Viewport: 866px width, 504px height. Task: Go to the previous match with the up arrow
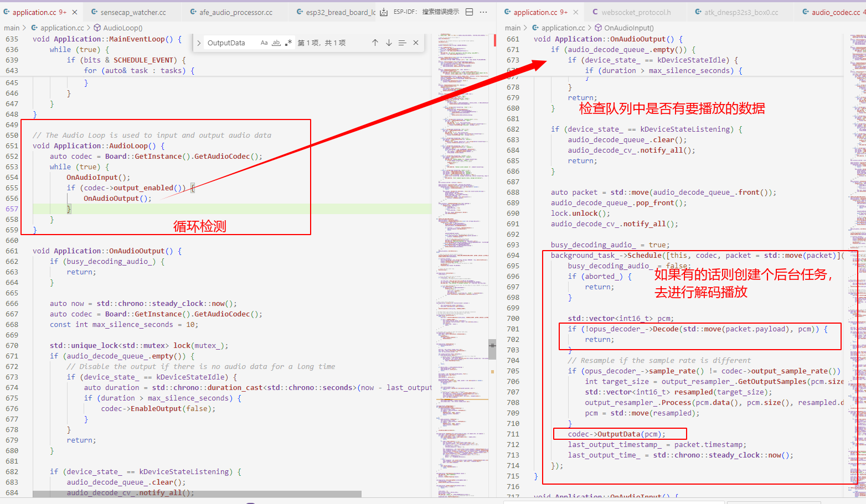[x=375, y=43]
